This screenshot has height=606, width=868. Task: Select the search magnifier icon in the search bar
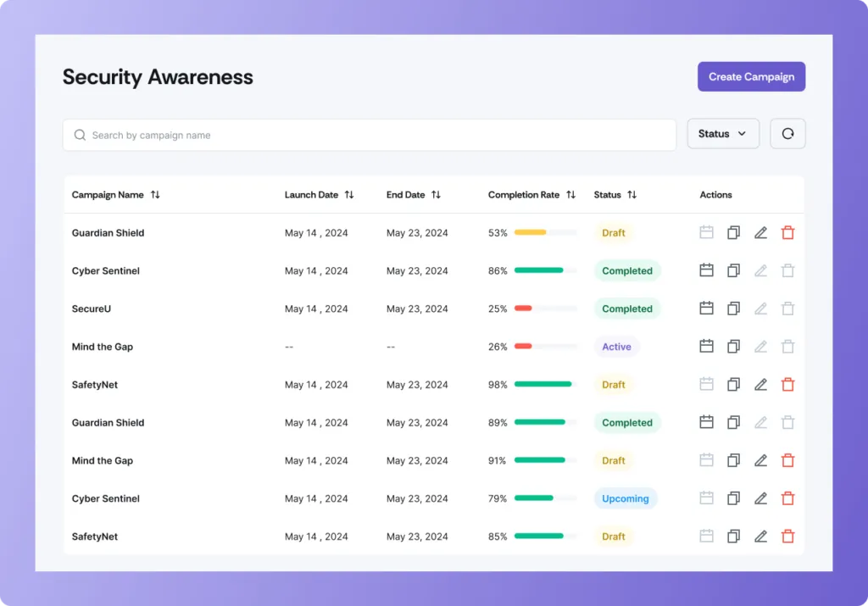point(79,134)
